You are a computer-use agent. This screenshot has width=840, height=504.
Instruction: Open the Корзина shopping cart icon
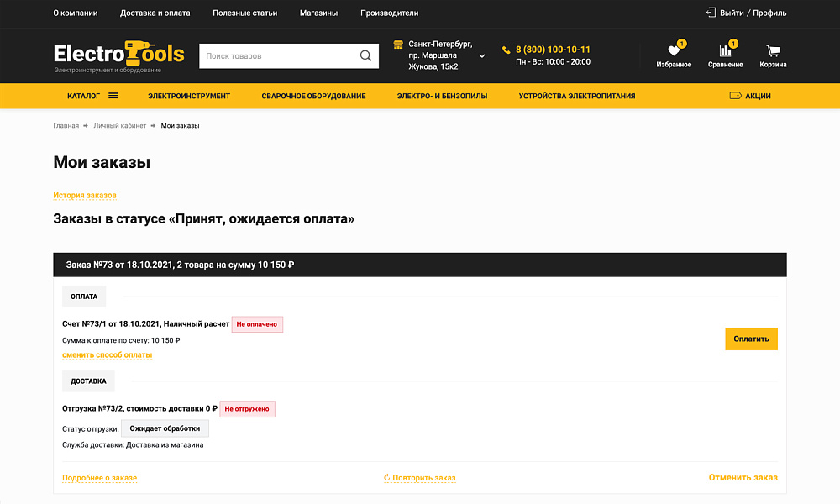[772, 52]
